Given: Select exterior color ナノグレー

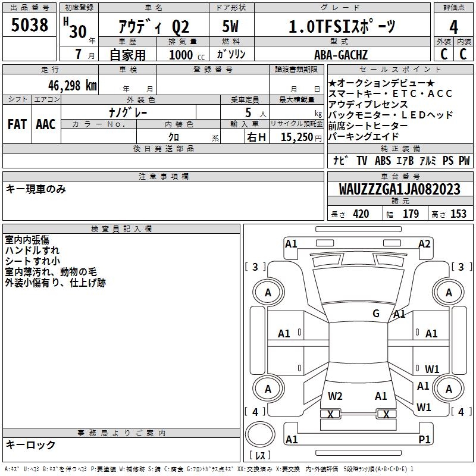Looking at the screenshot, I should [x=128, y=112].
